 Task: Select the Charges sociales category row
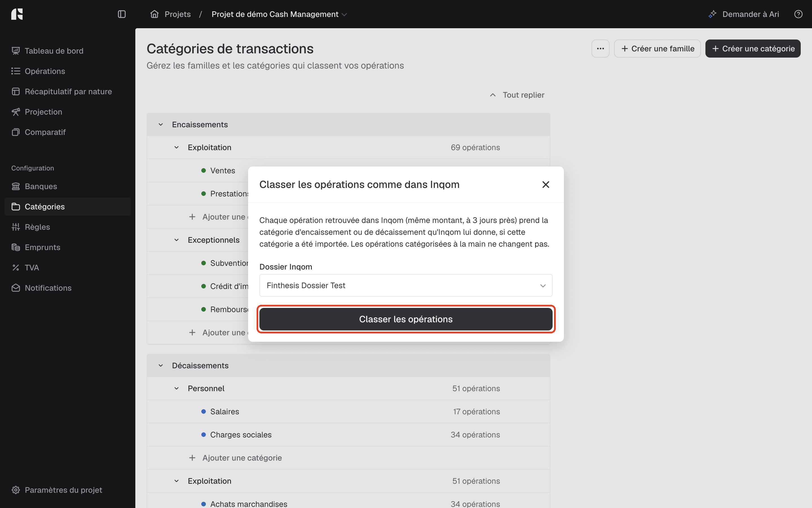click(348, 435)
